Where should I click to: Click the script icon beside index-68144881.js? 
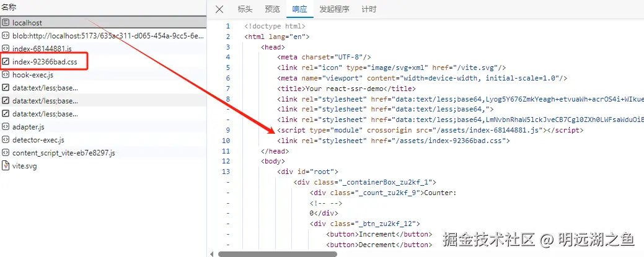(6, 48)
